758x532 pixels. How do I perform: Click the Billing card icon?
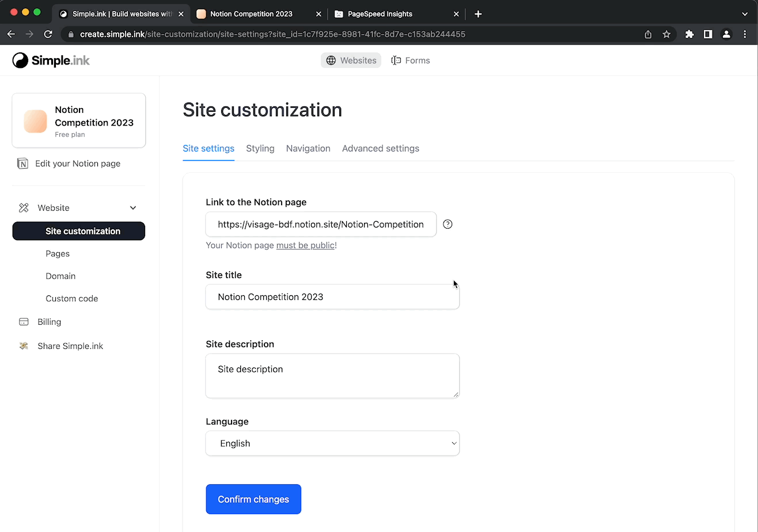click(x=24, y=322)
